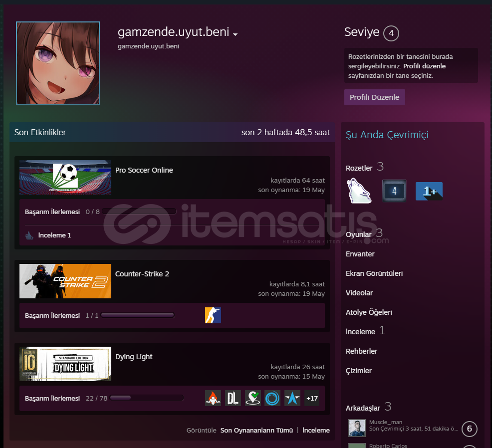
Task: Click the Pro Soccer Online achievement progress bar
Action: [x=139, y=212]
